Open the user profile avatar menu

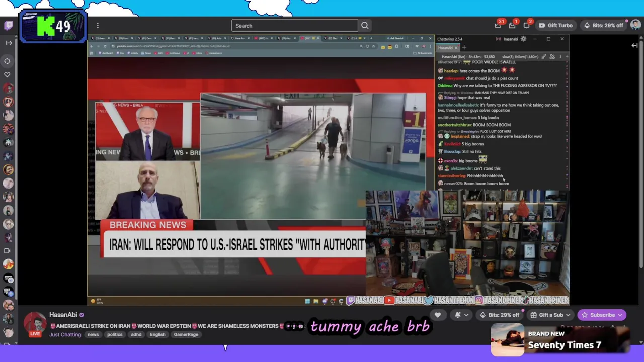635,25
